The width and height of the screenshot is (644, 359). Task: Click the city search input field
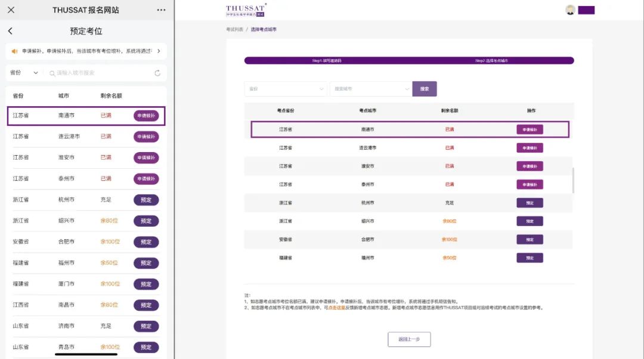coord(89,72)
